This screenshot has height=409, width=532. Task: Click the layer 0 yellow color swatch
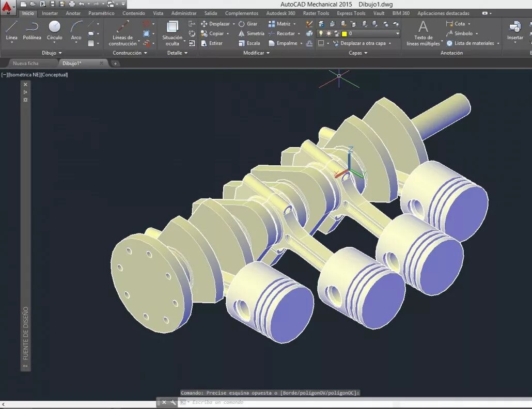(x=345, y=34)
